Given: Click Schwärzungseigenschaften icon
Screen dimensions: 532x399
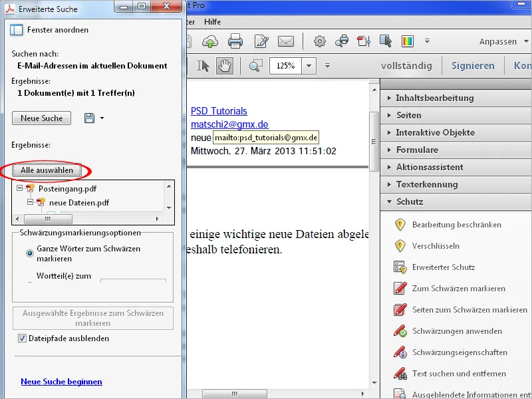Looking at the screenshot, I should (400, 352).
